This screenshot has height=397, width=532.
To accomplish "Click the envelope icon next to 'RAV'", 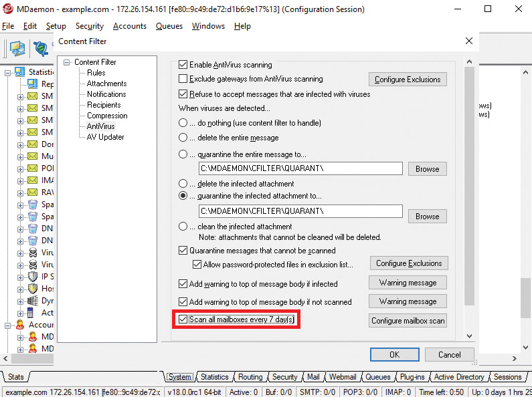I will (32, 192).
